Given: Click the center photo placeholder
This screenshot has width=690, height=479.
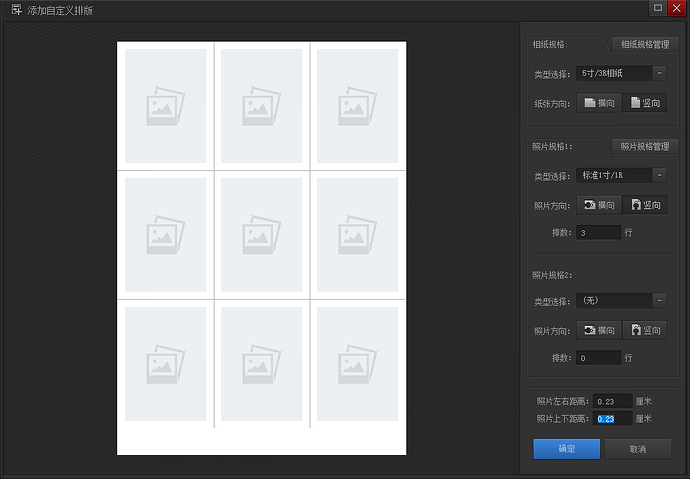Looking at the screenshot, I should point(261,235).
